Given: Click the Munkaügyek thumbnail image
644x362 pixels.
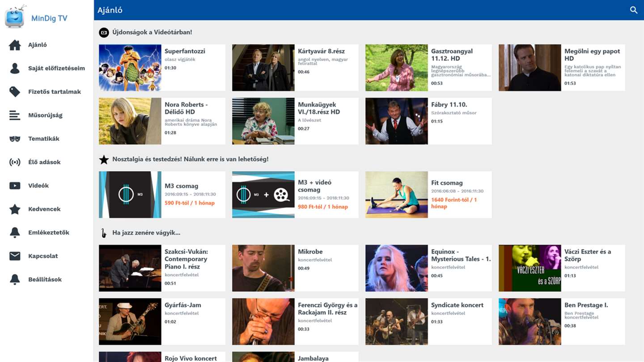Looking at the screenshot, I should pyautogui.click(x=263, y=121).
